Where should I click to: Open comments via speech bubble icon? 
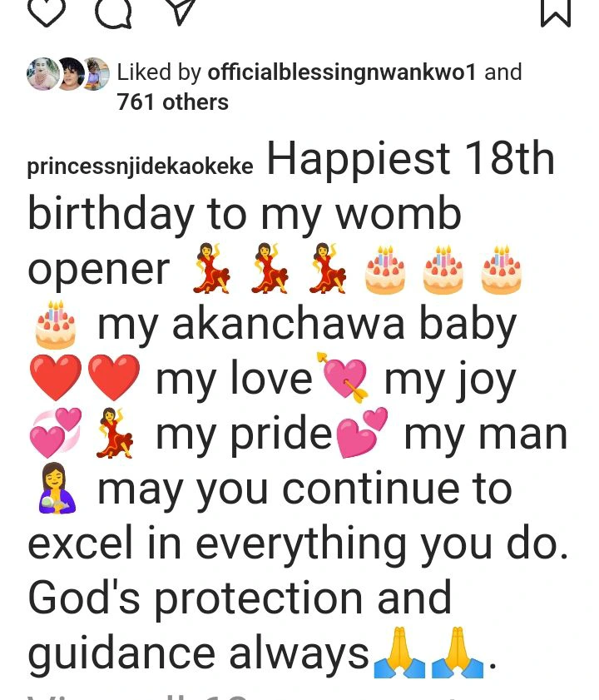click(x=113, y=12)
